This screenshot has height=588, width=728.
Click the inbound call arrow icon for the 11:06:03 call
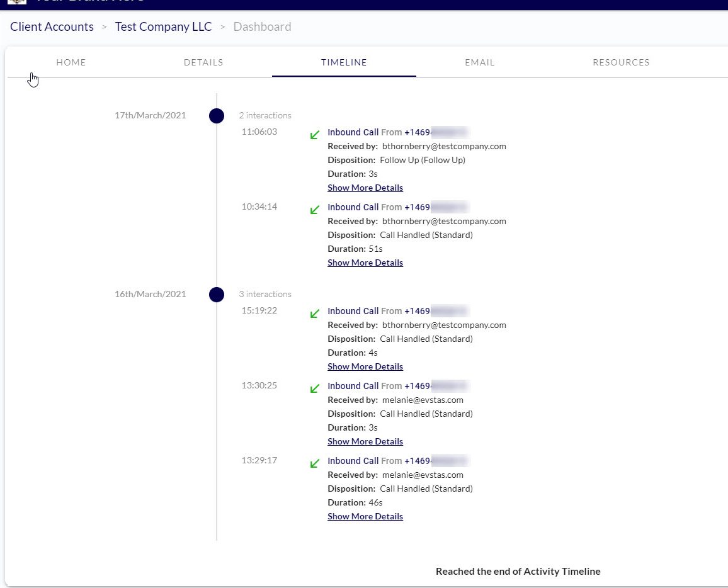point(314,134)
